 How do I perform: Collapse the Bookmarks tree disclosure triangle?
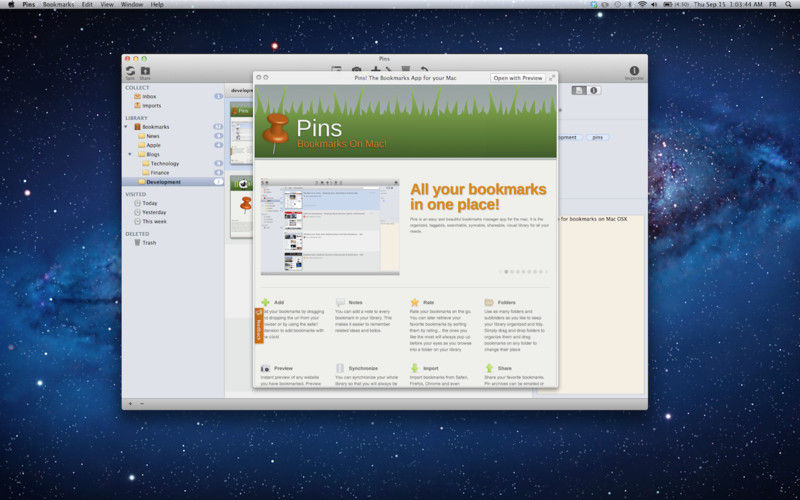[127, 127]
